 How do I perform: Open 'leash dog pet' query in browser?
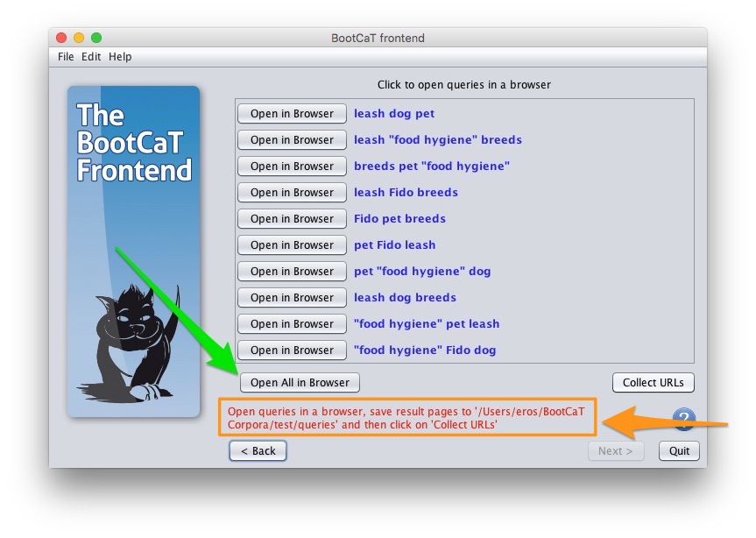pos(292,113)
